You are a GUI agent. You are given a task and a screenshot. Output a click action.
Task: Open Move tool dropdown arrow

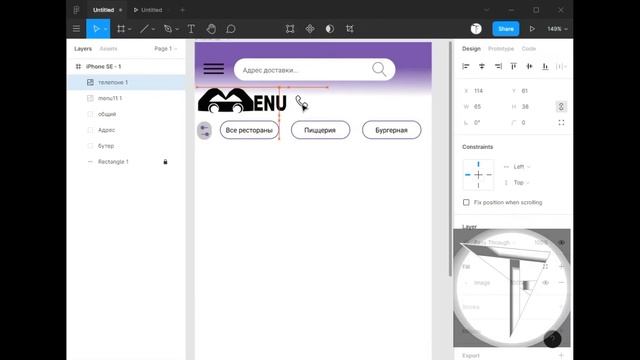pos(105,29)
